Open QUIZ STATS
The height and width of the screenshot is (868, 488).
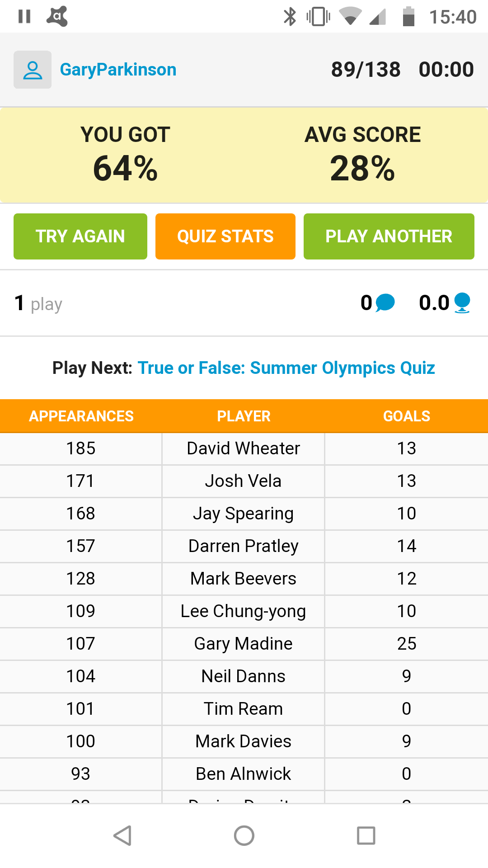[225, 236]
